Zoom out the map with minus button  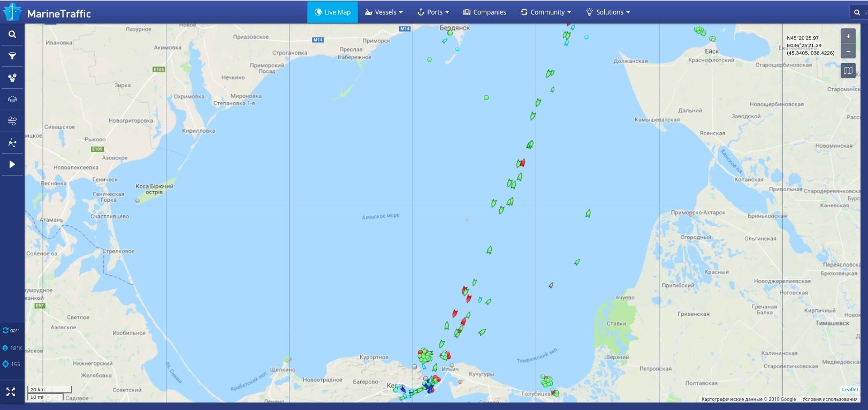tap(848, 51)
